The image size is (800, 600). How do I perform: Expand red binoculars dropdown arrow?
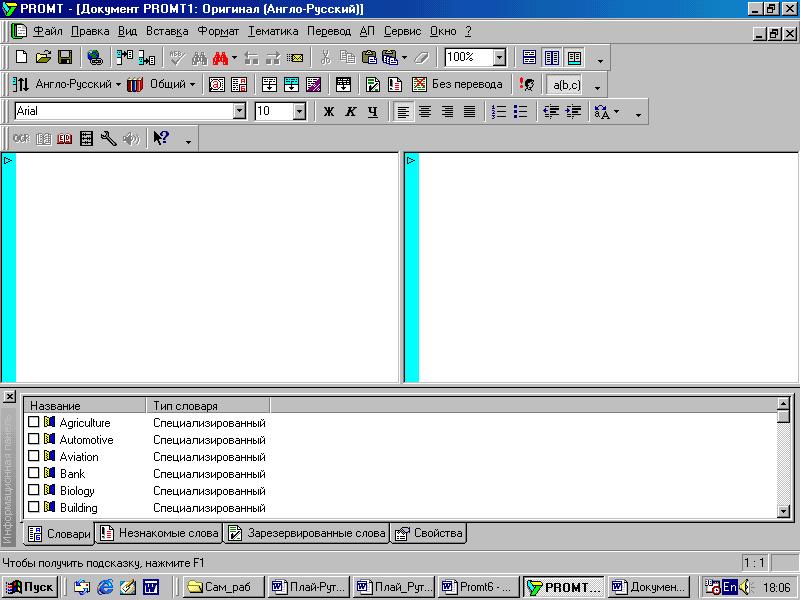[x=234, y=58]
